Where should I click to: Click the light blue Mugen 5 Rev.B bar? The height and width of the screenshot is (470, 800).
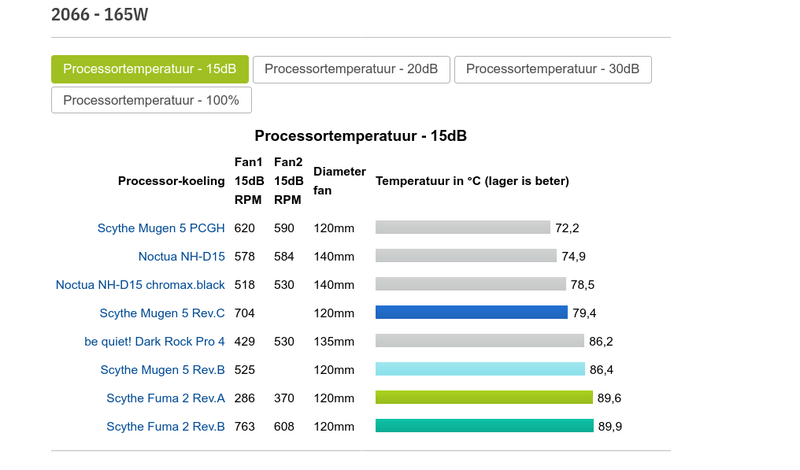(480, 369)
